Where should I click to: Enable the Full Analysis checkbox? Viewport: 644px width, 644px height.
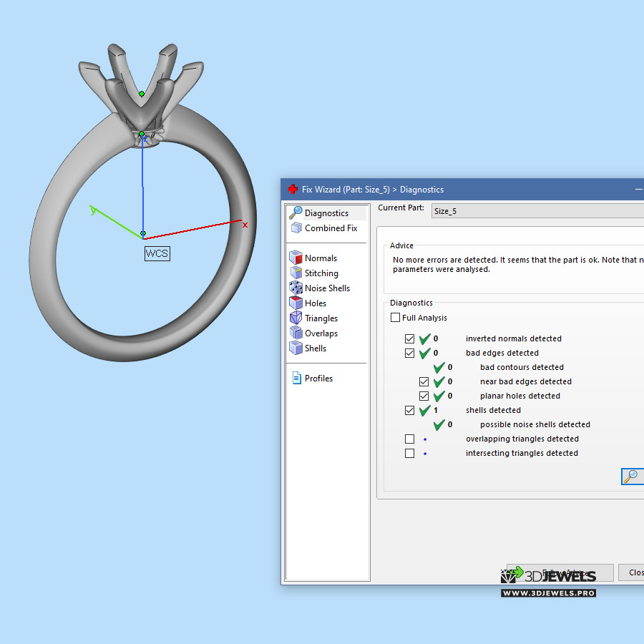(395, 318)
